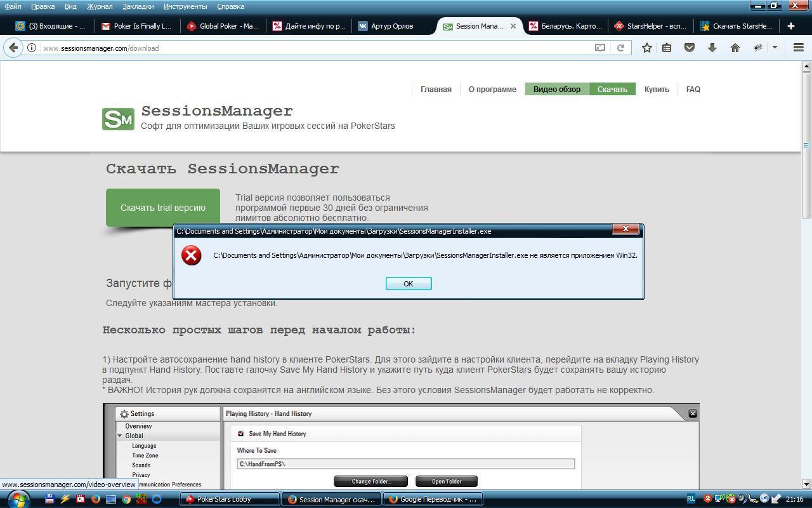Image resolution: width=812 pixels, height=508 pixels.
Task: Open the Журнал menu
Action: 100,6
